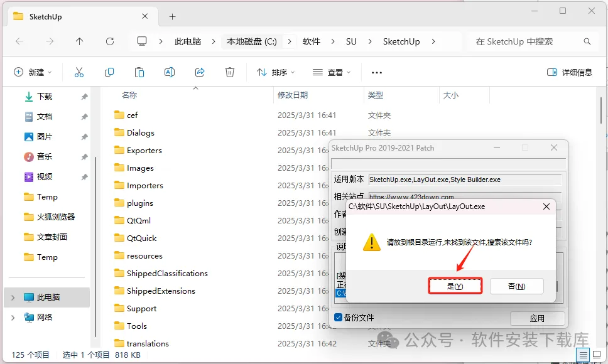The image size is (608, 364).
Task: Navigate to 软件 in breadcrumb
Action: [312, 41]
